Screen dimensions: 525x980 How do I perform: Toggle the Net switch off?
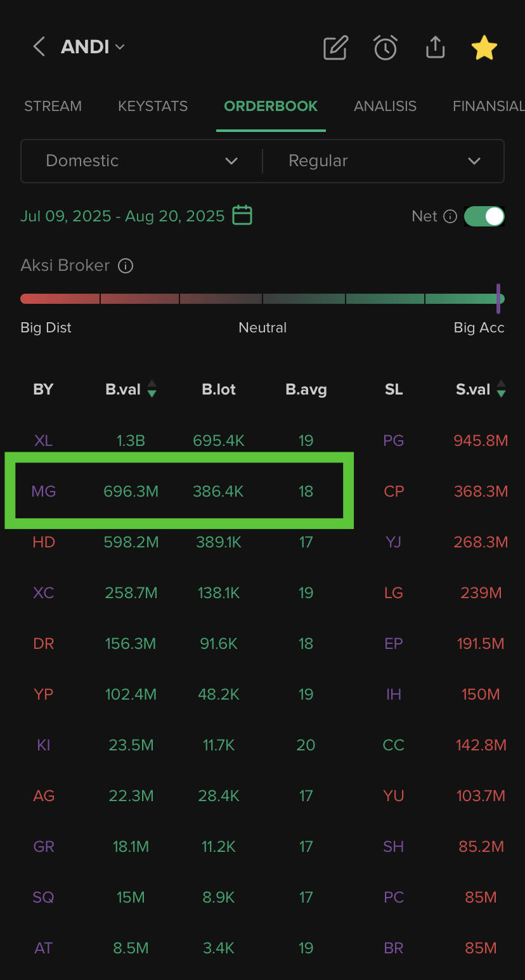[484, 216]
